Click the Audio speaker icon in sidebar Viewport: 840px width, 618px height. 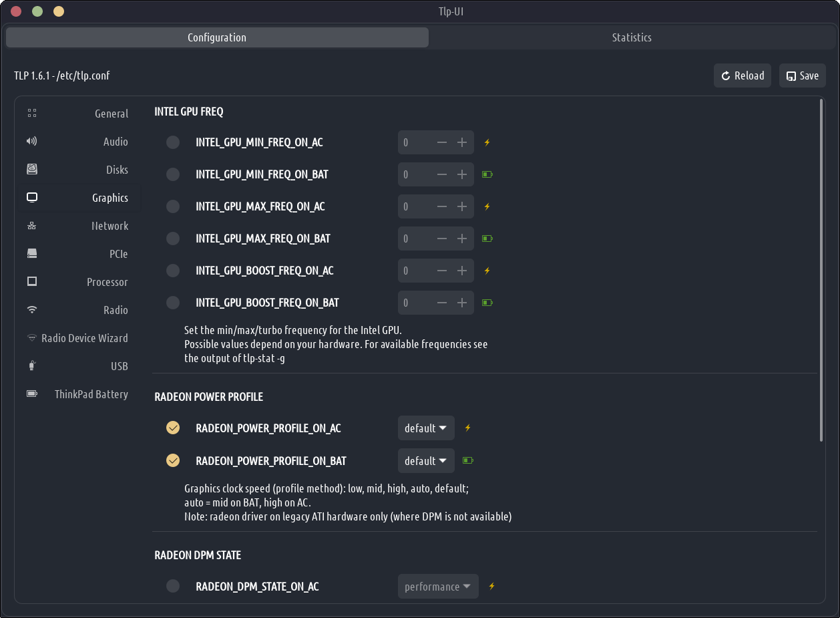click(31, 142)
